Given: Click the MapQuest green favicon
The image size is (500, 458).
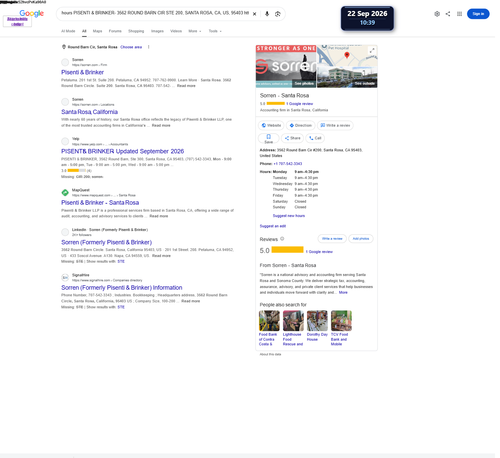Looking at the screenshot, I should point(66,194).
